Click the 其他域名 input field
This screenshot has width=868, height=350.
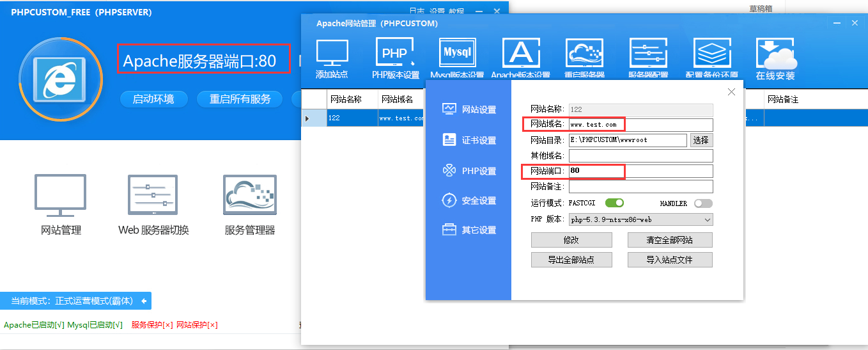click(x=641, y=155)
